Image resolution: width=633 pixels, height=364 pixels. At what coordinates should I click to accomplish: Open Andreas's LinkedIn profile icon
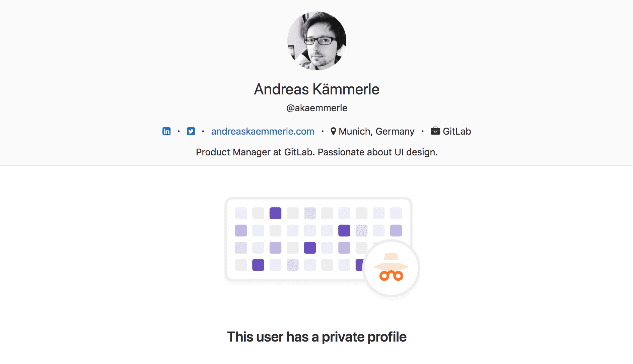[166, 131]
